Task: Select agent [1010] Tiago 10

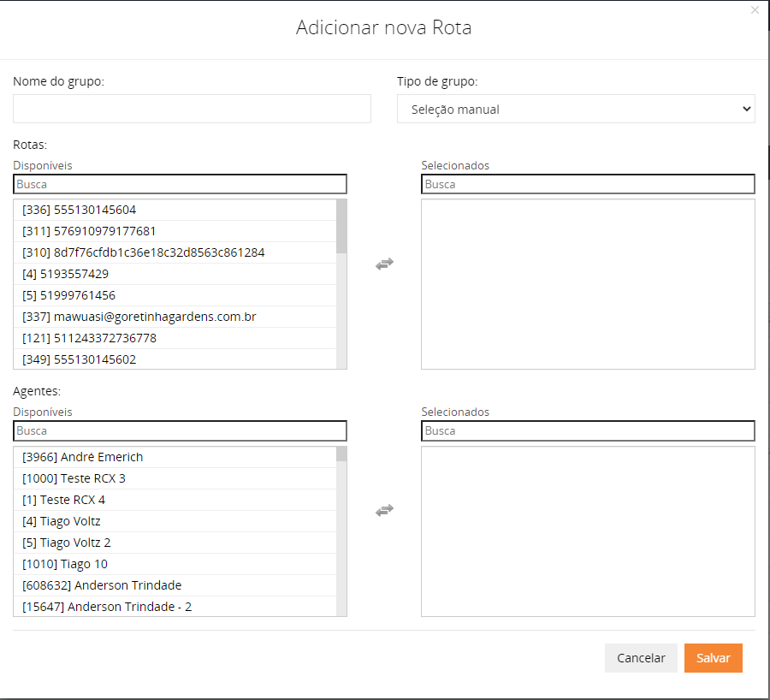Action: pyautogui.click(x=175, y=564)
